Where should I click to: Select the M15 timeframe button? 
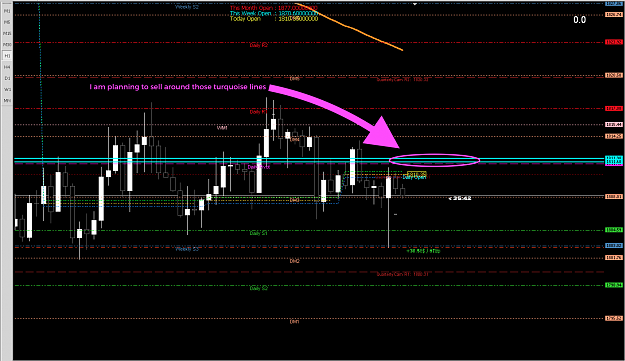pyautogui.click(x=7, y=33)
